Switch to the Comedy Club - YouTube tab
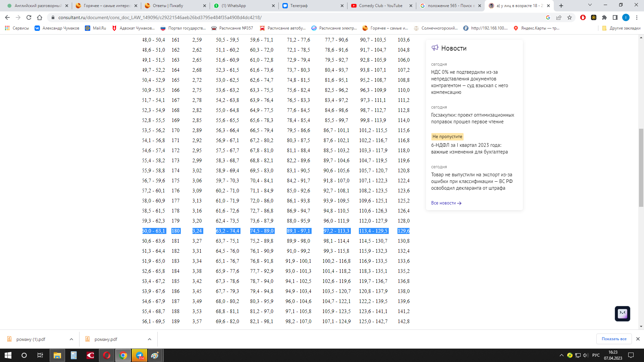 pyautogui.click(x=380, y=6)
